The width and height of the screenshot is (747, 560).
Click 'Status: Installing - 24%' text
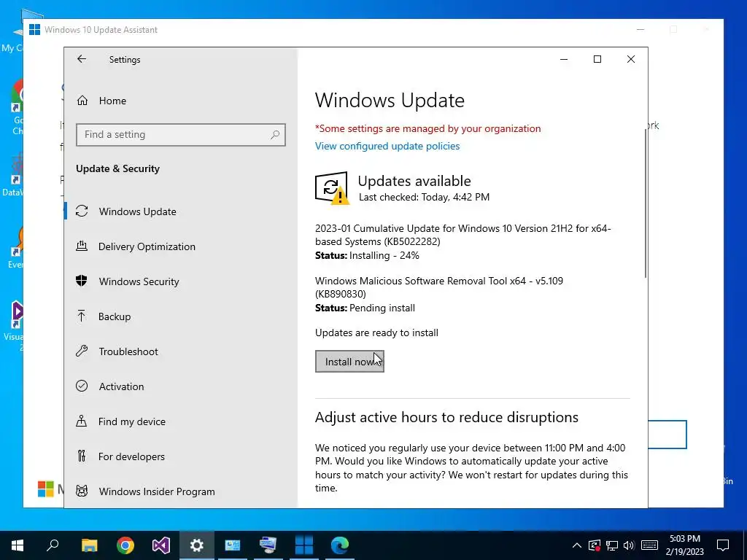tap(367, 256)
